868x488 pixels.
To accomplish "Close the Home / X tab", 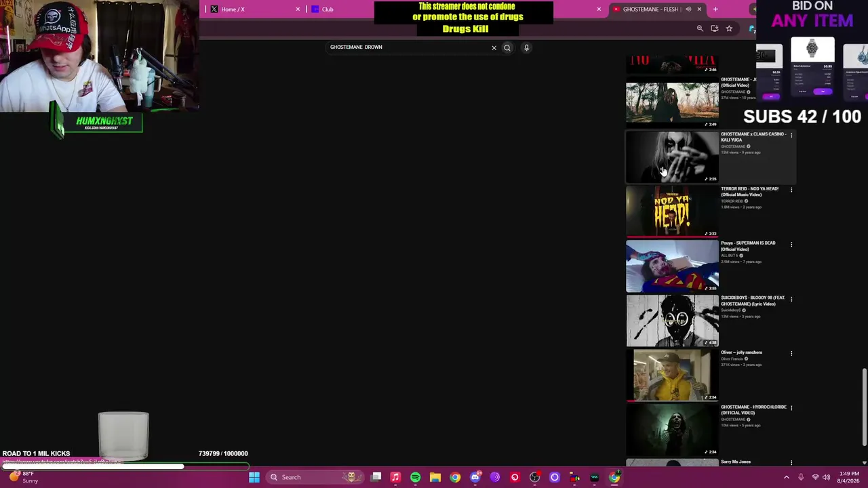I will 298,9.
